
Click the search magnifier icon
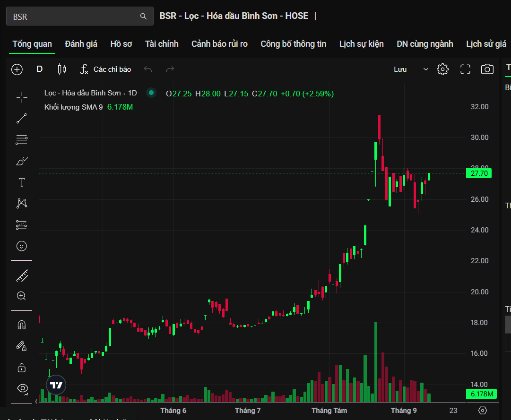143,16
